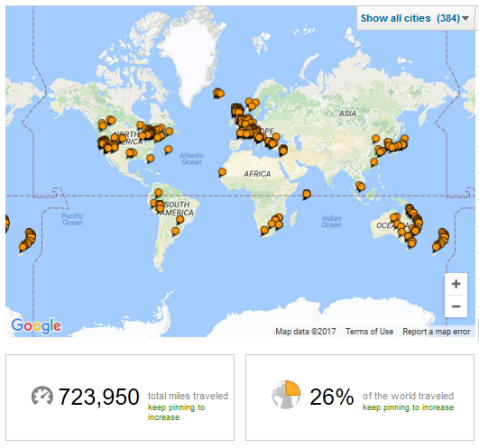Click the pin in central Brazil
The image size is (479, 448).
pyautogui.click(x=180, y=219)
